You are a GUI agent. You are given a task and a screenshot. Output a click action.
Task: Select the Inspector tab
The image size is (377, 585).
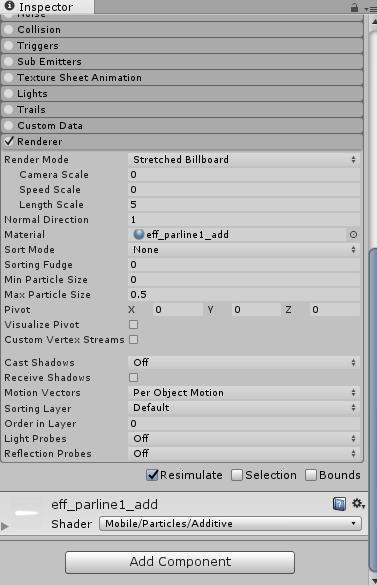[47, 7]
